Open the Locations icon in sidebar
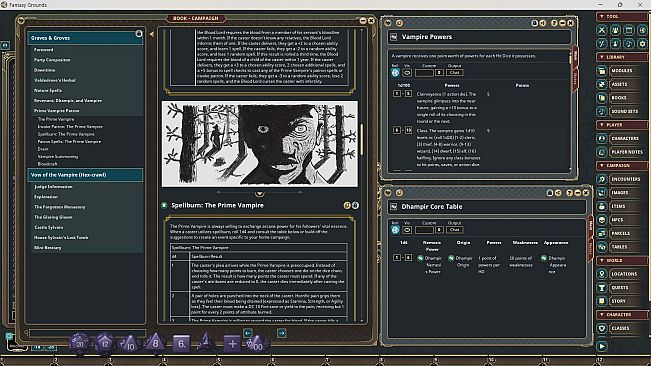Viewport: 651px width, 366px height. [602, 274]
